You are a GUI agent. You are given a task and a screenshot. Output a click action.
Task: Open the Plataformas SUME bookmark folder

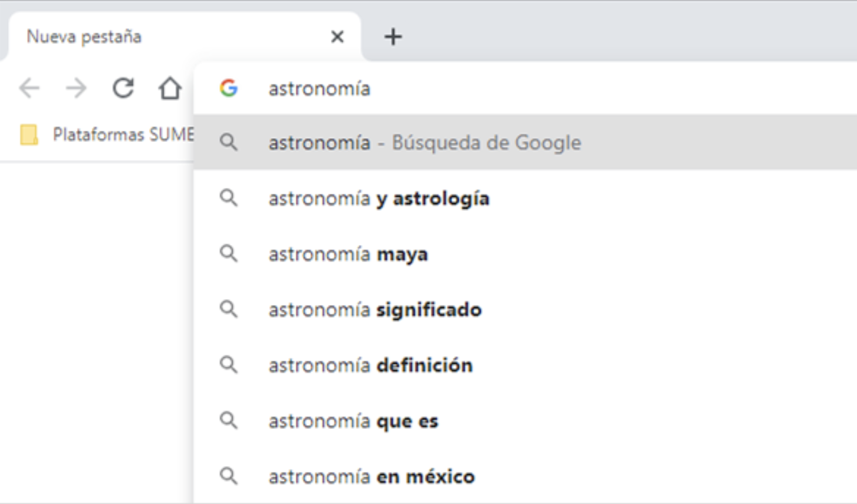click(107, 134)
